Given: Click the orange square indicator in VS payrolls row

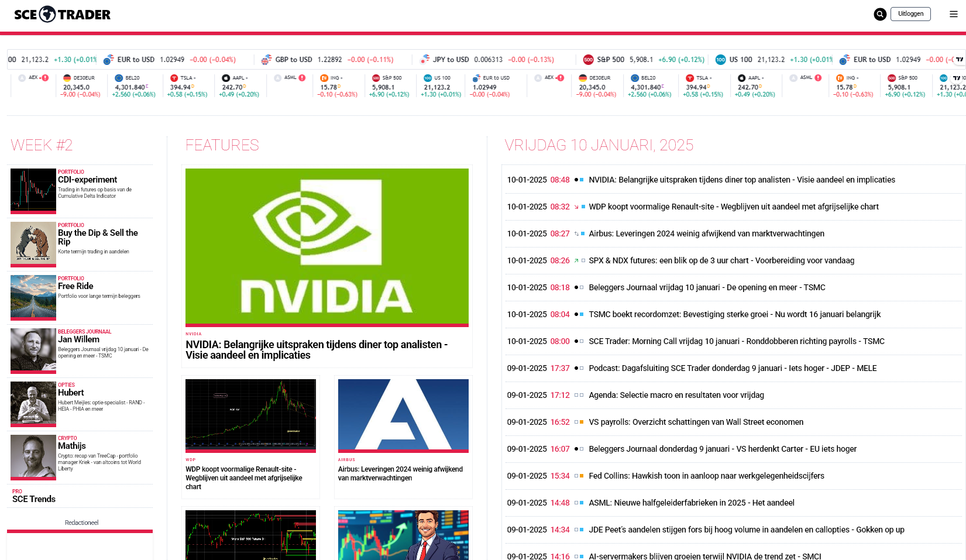Looking at the screenshot, I should click(x=582, y=422).
